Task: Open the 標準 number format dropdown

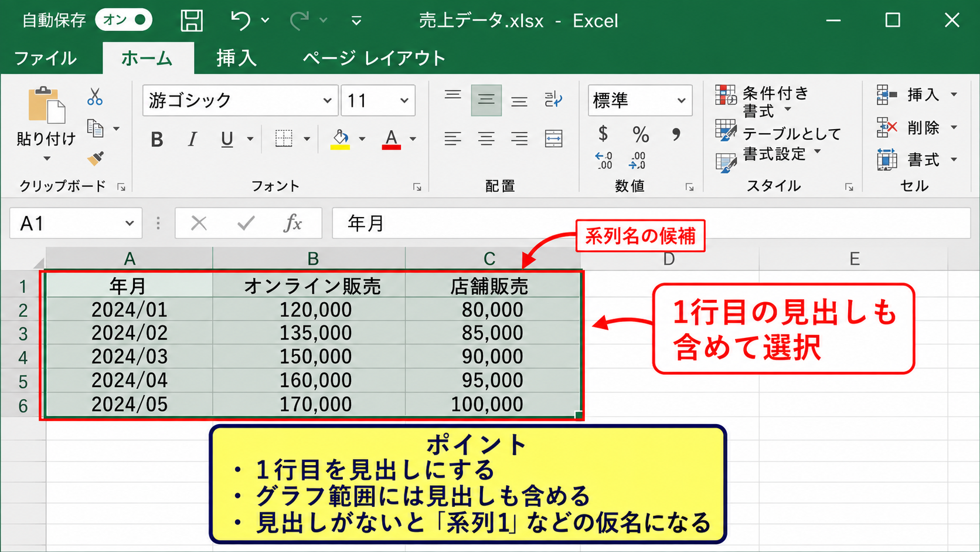Action: click(681, 100)
